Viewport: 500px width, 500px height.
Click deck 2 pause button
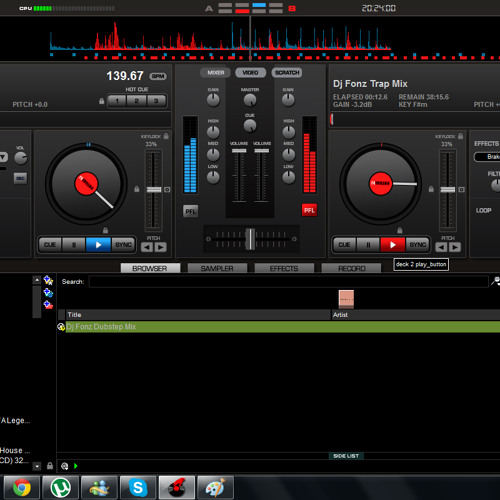point(368,245)
